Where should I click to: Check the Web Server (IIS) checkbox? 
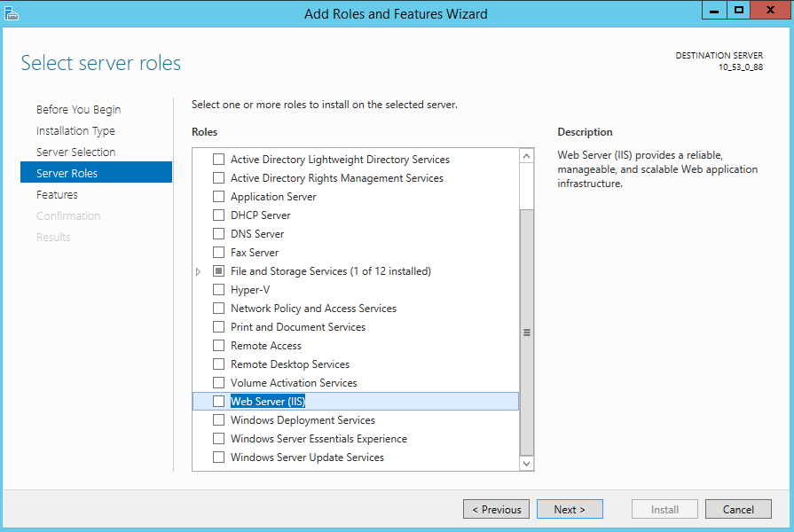219,402
